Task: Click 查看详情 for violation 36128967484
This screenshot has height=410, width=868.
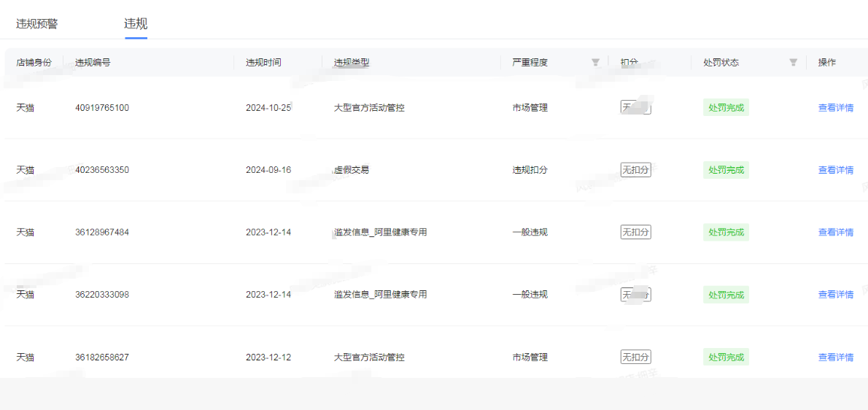Action: (835, 233)
